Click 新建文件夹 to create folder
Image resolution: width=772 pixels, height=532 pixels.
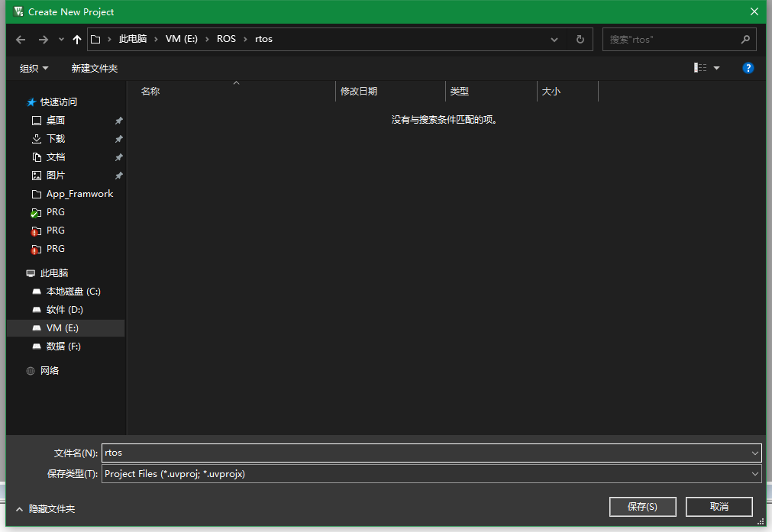pos(95,69)
